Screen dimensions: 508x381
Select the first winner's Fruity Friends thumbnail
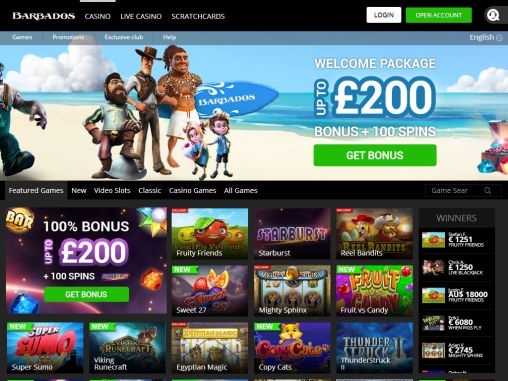tap(433, 240)
